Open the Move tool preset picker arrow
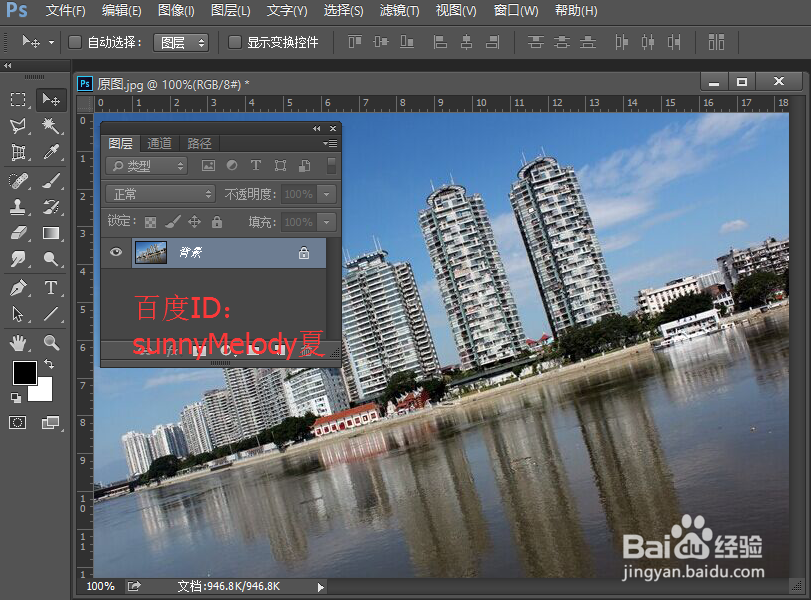 click(x=51, y=42)
